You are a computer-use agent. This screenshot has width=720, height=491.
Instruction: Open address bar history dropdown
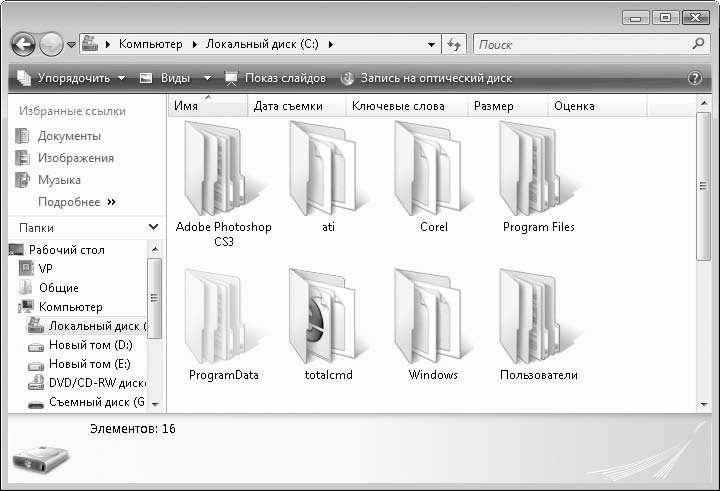[431, 44]
